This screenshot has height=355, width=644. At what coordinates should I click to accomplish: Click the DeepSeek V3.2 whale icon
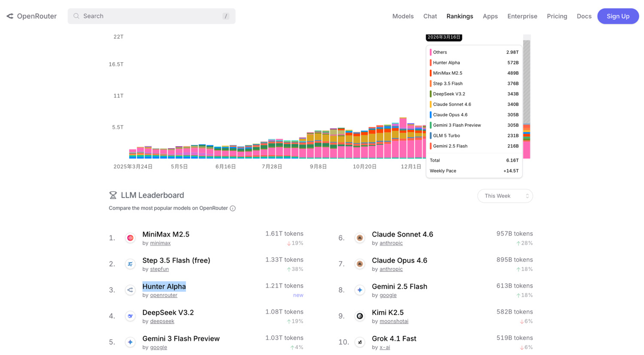[130, 316]
